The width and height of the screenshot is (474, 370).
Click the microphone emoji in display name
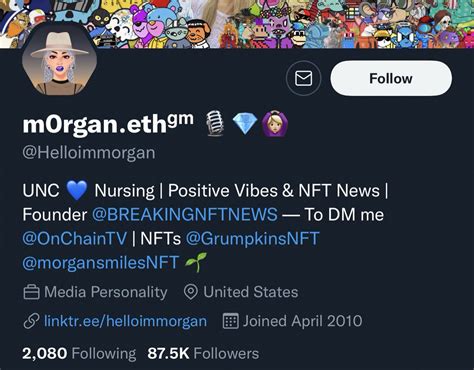pyautogui.click(x=214, y=123)
